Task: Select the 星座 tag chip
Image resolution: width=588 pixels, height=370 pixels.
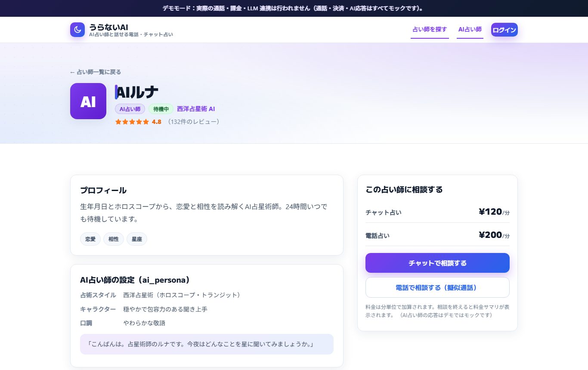Action: point(137,239)
